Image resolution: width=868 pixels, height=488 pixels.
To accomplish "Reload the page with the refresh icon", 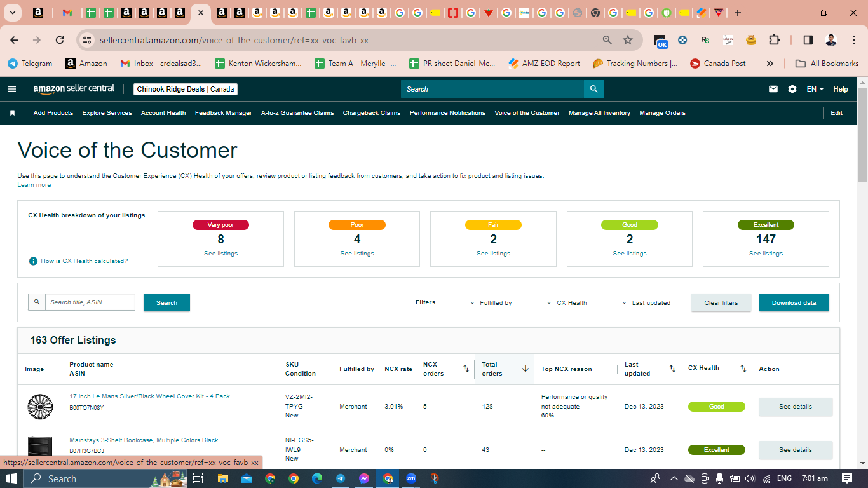I will click(x=60, y=40).
